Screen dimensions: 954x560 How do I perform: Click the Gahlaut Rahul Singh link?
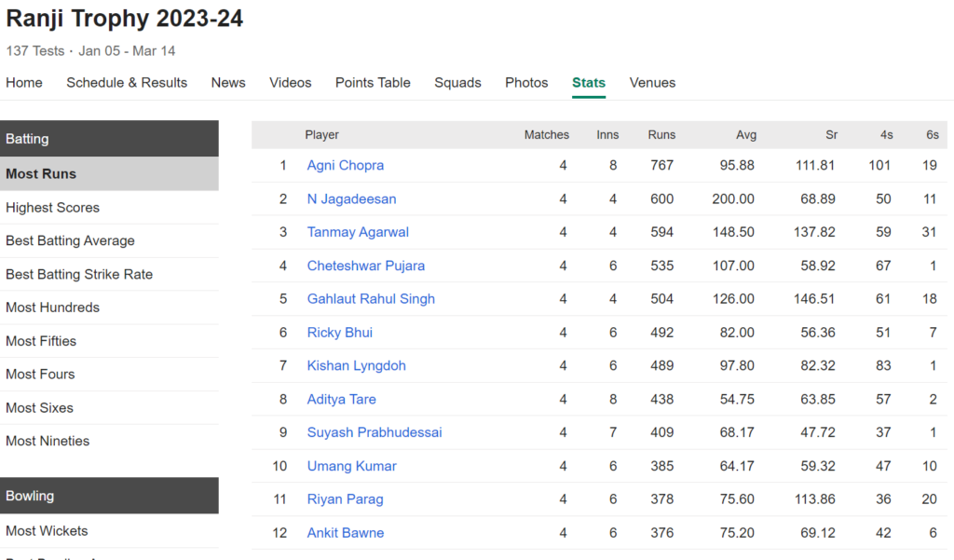point(371,299)
